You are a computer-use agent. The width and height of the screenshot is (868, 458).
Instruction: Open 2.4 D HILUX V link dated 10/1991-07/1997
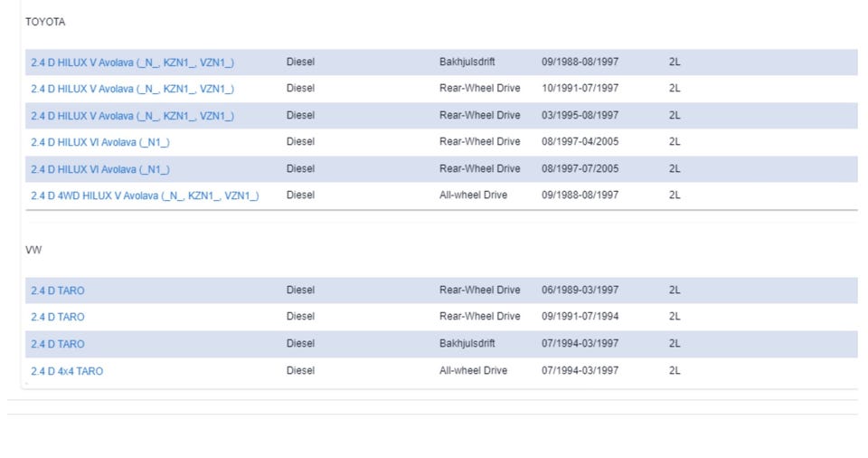[x=132, y=89]
